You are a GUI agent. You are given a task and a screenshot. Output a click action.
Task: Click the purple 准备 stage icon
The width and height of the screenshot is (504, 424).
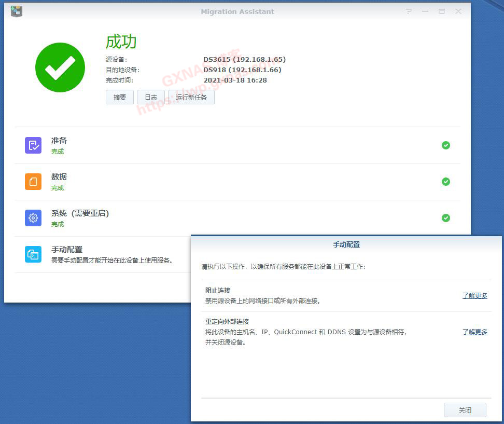pos(33,145)
